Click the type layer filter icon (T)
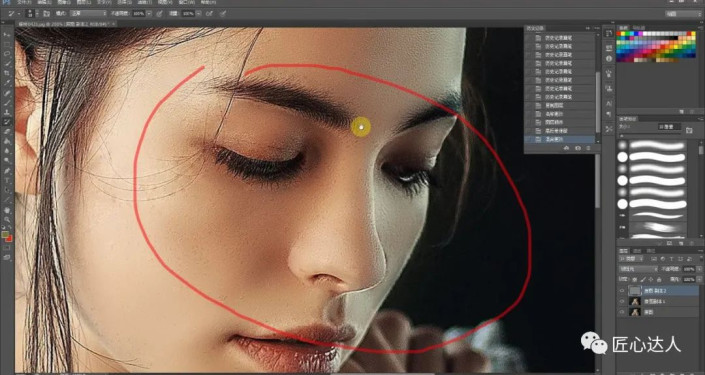This screenshot has width=705, height=375. [671, 259]
